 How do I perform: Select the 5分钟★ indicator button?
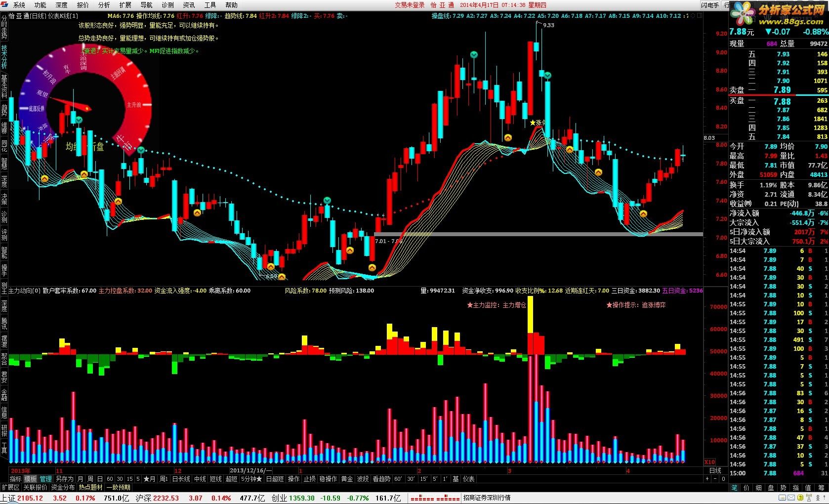251,479
